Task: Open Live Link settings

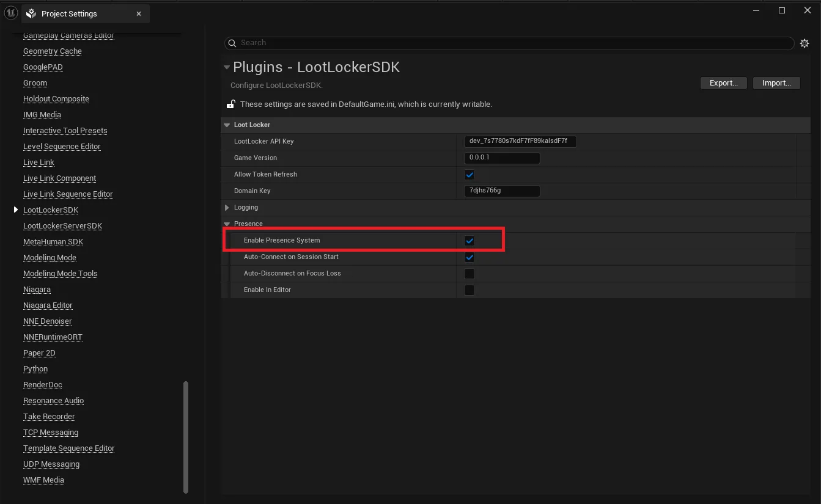Action: coord(39,163)
